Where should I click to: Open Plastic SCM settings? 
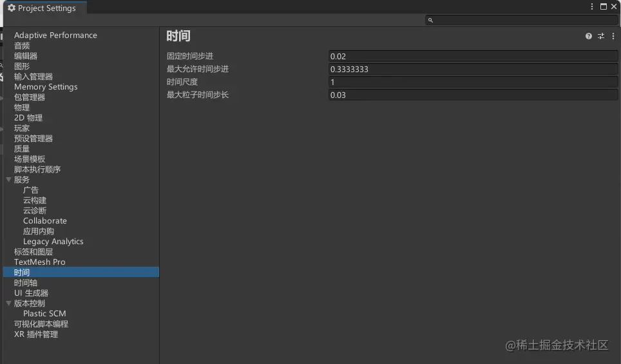point(44,313)
